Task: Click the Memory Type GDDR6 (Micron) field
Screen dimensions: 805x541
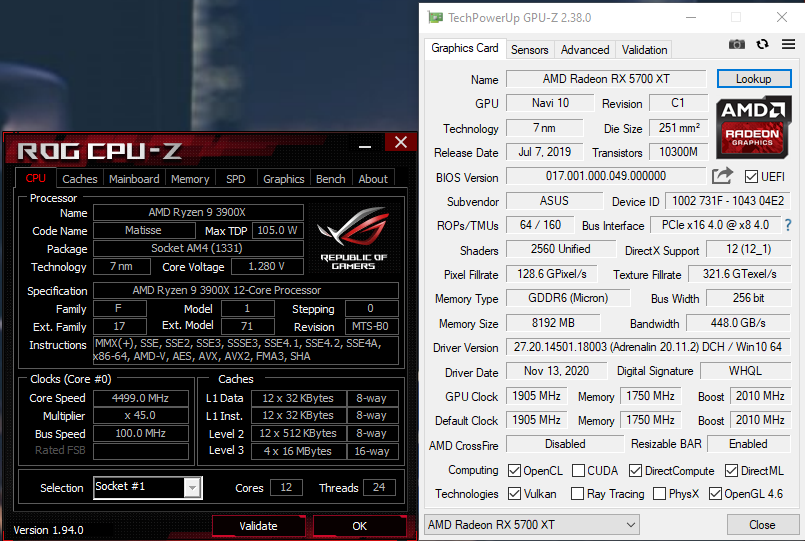Action: 568,298
